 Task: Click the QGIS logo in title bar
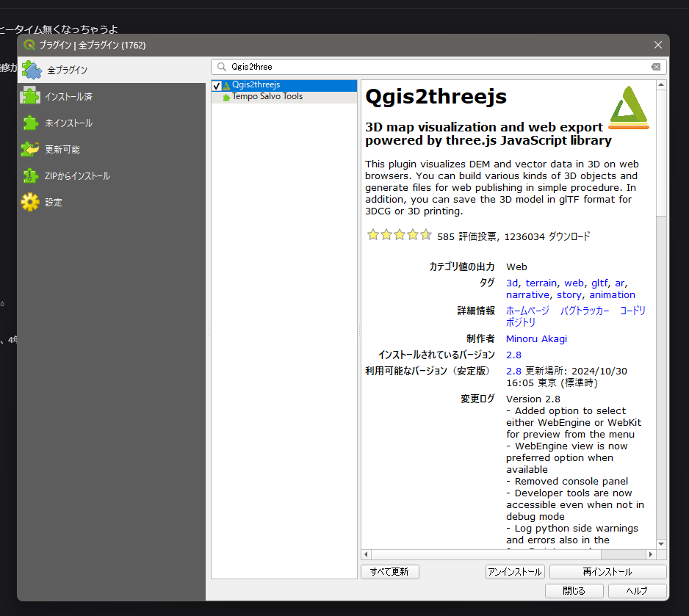click(x=29, y=45)
